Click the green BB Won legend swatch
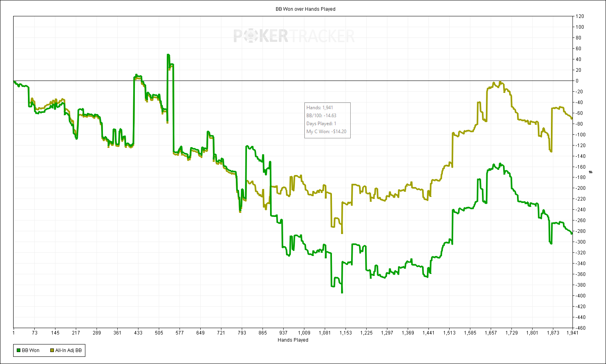Image resolution: width=606 pixels, height=364 pixels. 18,350
